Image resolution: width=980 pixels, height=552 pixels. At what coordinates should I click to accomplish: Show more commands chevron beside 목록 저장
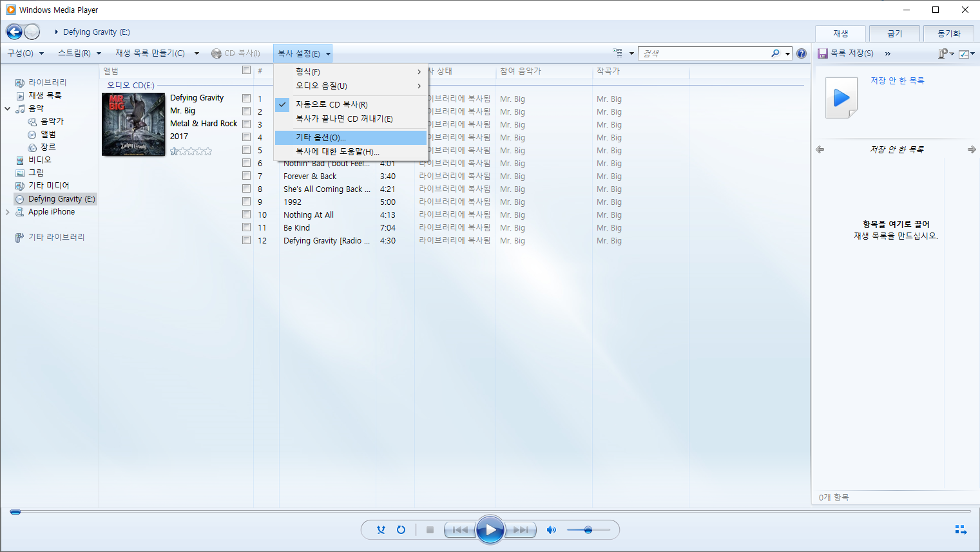(888, 53)
